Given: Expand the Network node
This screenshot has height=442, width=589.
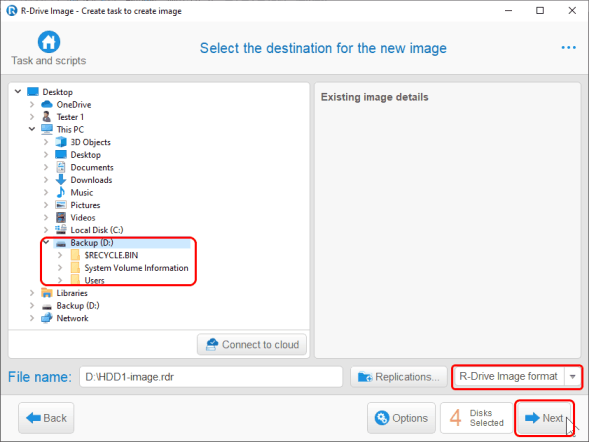Looking at the screenshot, I should pyautogui.click(x=32, y=318).
